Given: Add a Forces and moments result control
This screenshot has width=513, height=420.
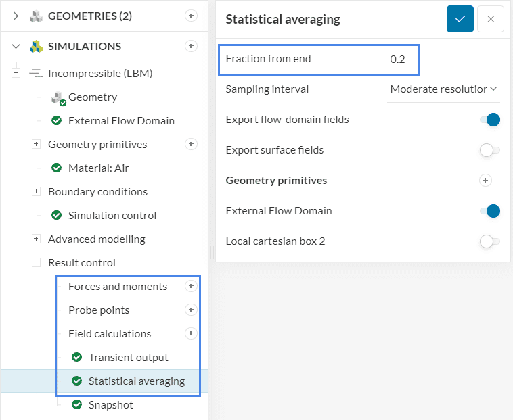Looking at the screenshot, I should point(191,287).
